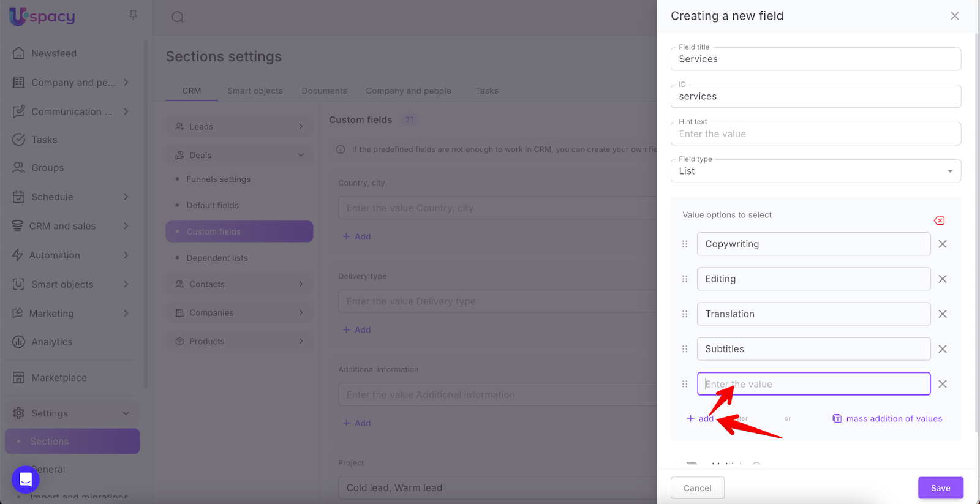Switch to the Documents tab
The height and width of the screenshot is (504, 980).
pos(324,91)
